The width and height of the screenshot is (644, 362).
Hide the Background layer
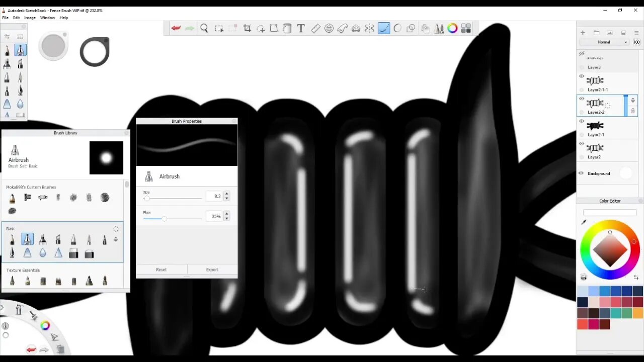point(581,173)
